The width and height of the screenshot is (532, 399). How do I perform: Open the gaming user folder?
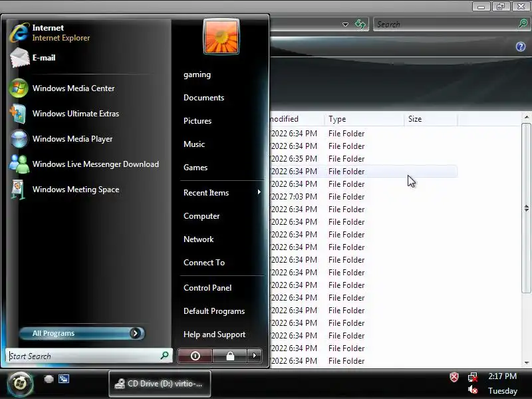click(x=197, y=74)
